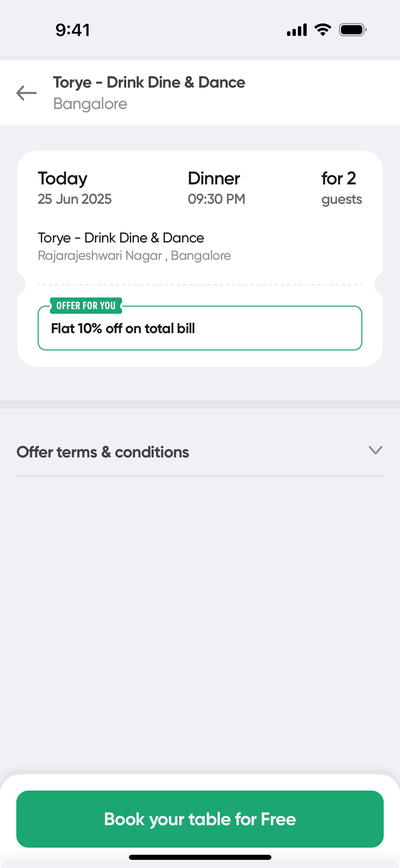Tap the 09:30 PM time text

pyautogui.click(x=216, y=199)
